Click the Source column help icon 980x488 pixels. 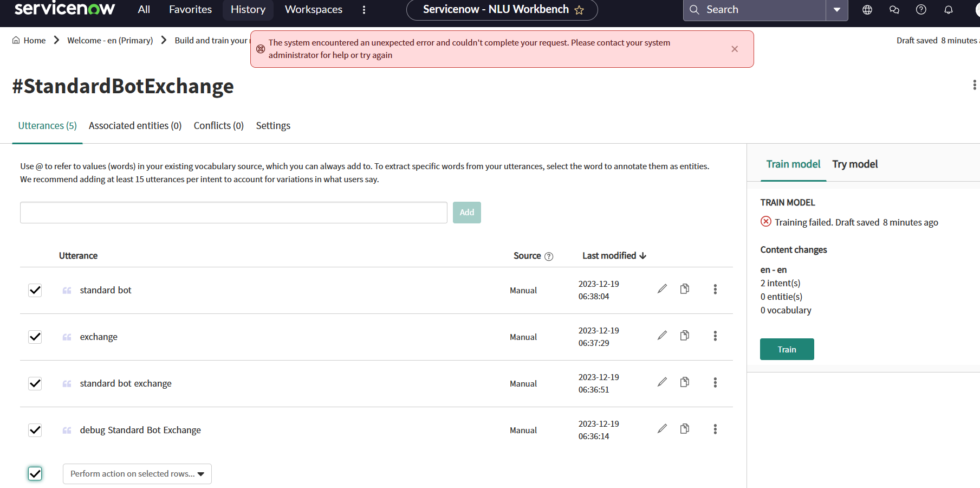pos(549,256)
